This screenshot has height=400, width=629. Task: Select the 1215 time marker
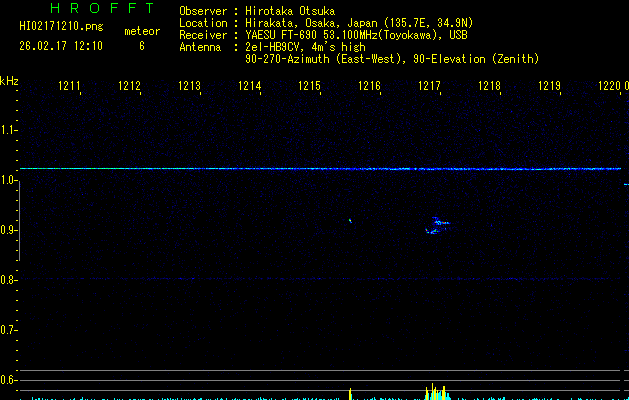point(309,87)
